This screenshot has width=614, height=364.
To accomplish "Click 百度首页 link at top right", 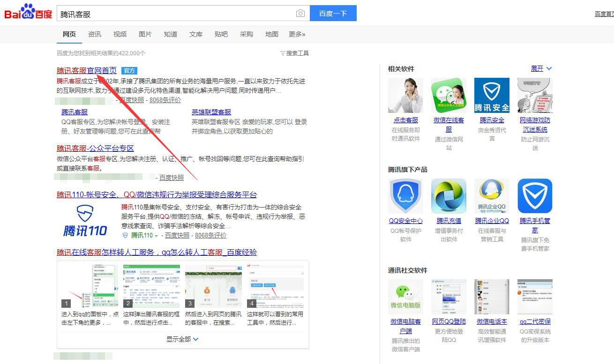I will 604,14.
